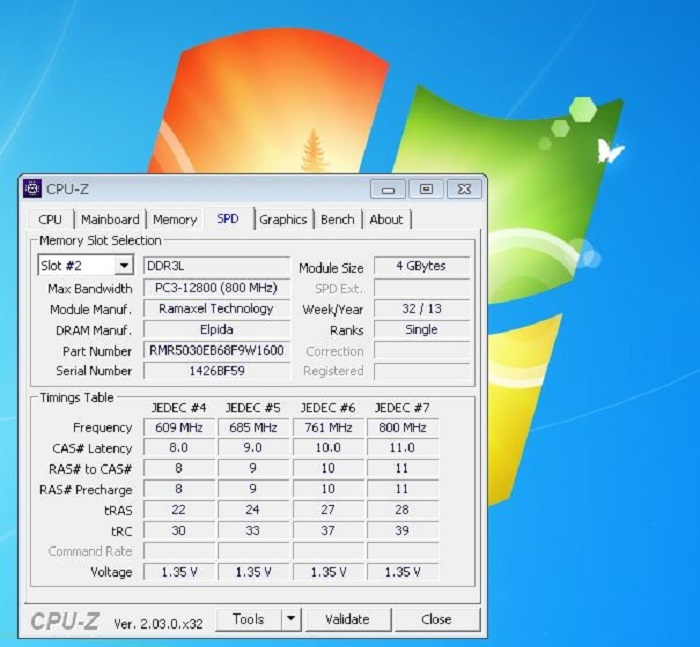Close CPU-Z using the title bar X
Screen dimensions: 700x647
[464, 189]
